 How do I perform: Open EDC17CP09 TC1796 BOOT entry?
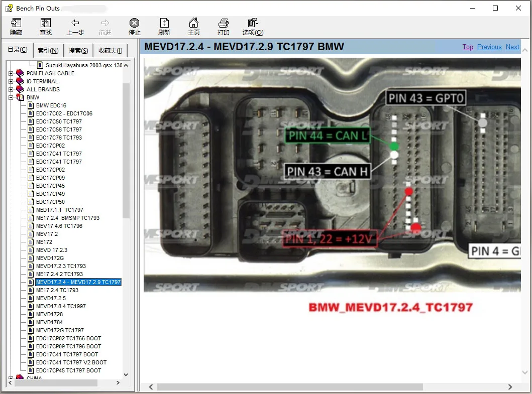point(68,346)
